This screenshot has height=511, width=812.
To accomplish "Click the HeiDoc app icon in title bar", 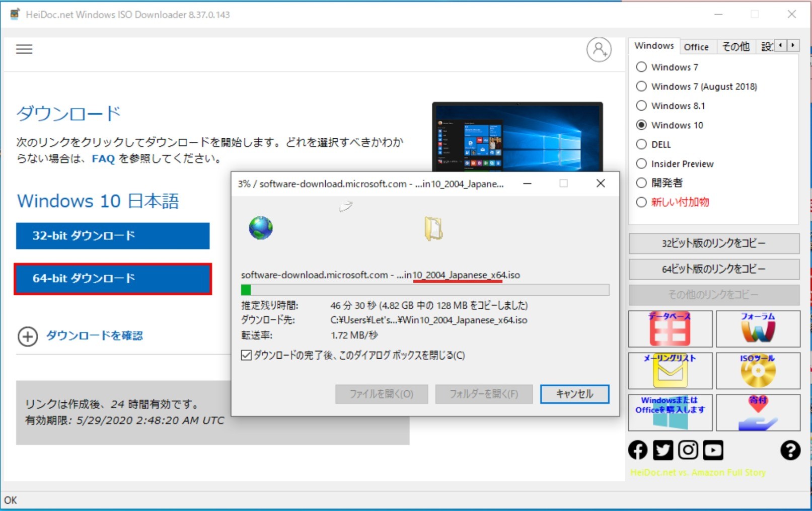I will [15, 14].
